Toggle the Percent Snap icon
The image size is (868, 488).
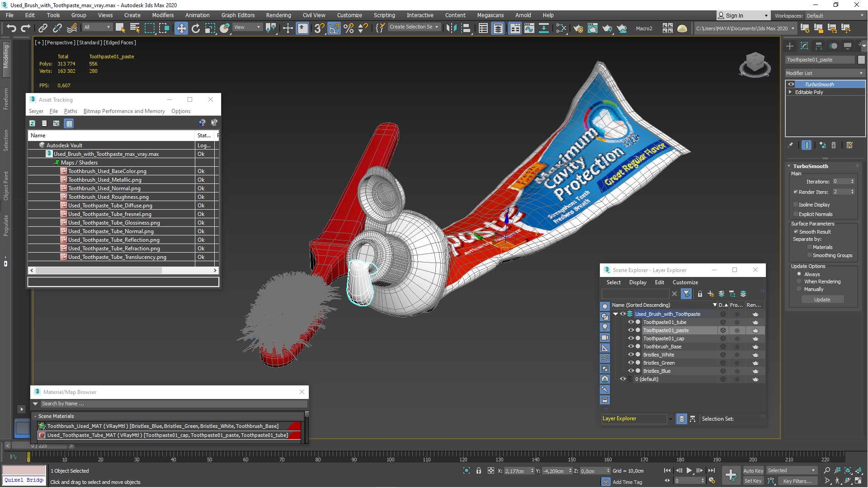tap(349, 28)
